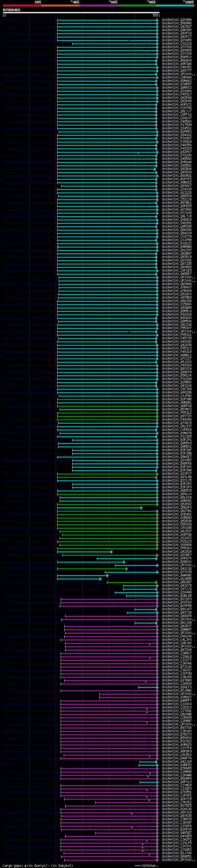Viewport: 197px width, 868px height.
Task: Click the purple ~60% identity color bar
Action: [x=98, y=6]
